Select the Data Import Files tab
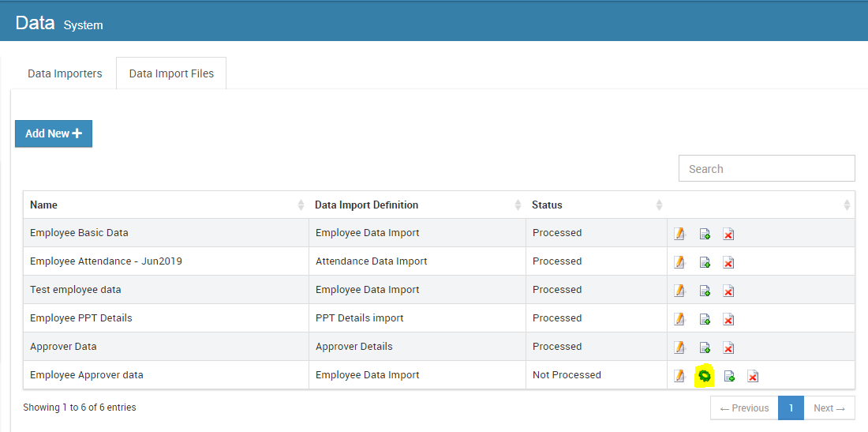This screenshot has width=868, height=432. 171,73
